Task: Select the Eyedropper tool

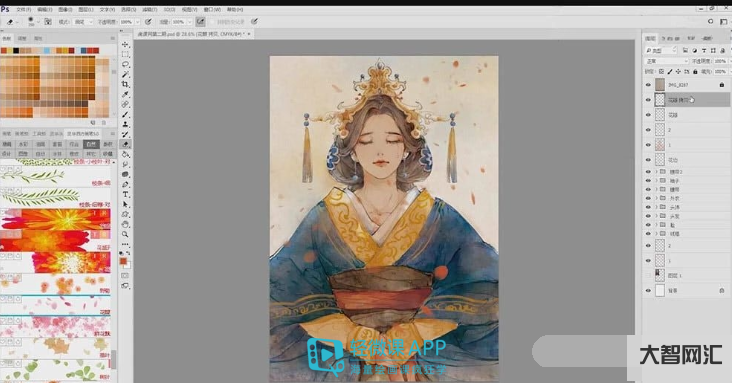Action: point(125,94)
